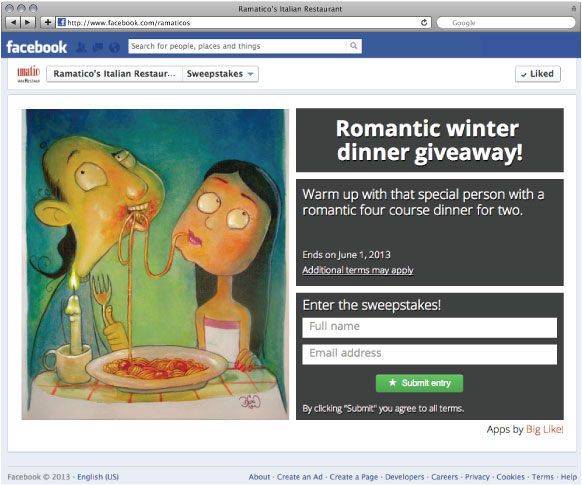Click the search magnifier icon
This screenshot has width=582, height=485.
coord(354,46)
